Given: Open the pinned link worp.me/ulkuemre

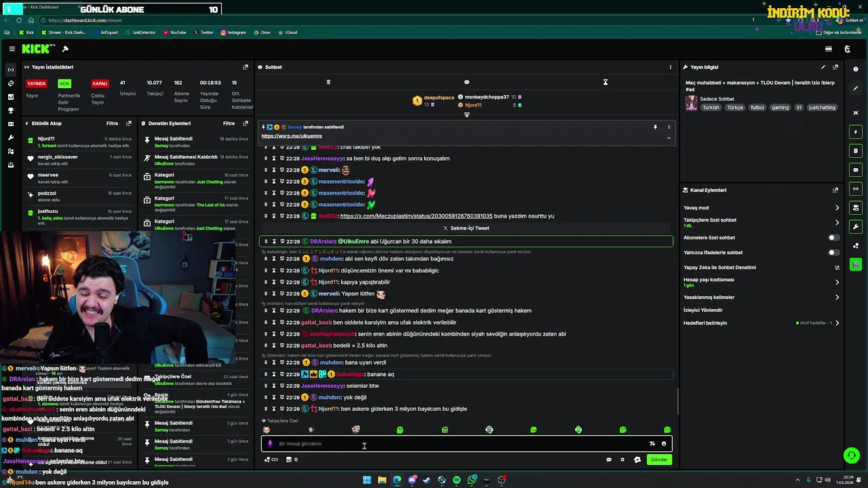Looking at the screenshot, I should click(x=292, y=136).
